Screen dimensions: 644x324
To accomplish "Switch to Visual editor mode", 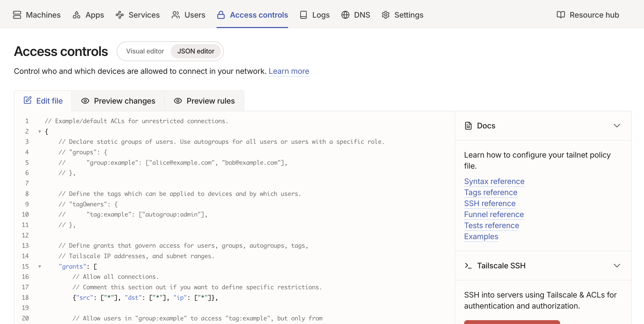I will [x=145, y=51].
